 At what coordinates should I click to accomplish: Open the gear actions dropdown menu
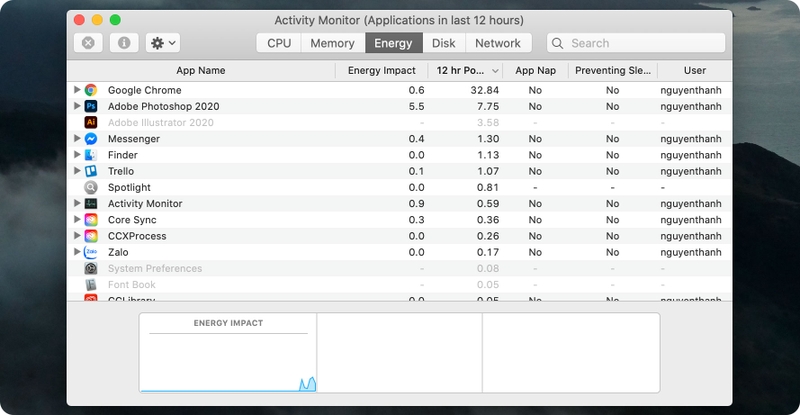(163, 43)
